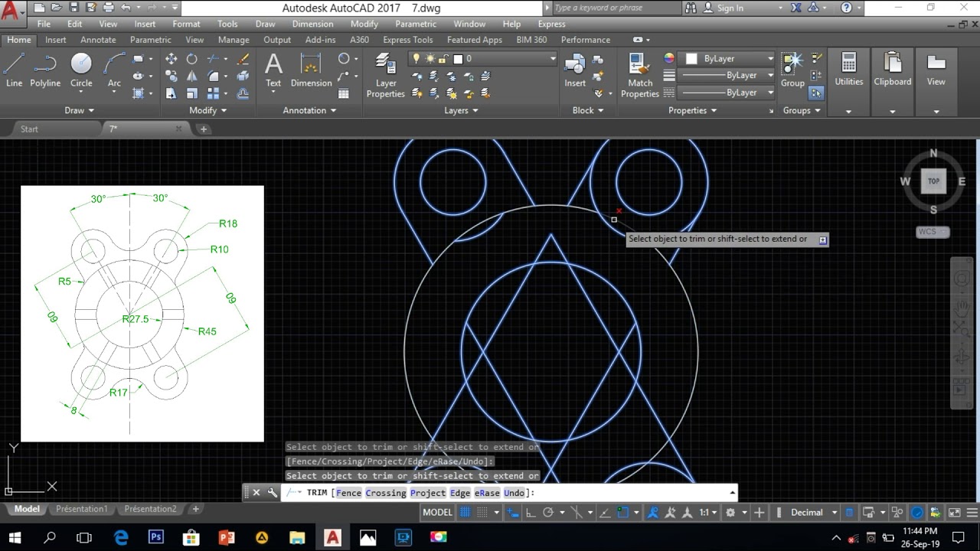Insert a Table from Annotation panel

point(344,93)
